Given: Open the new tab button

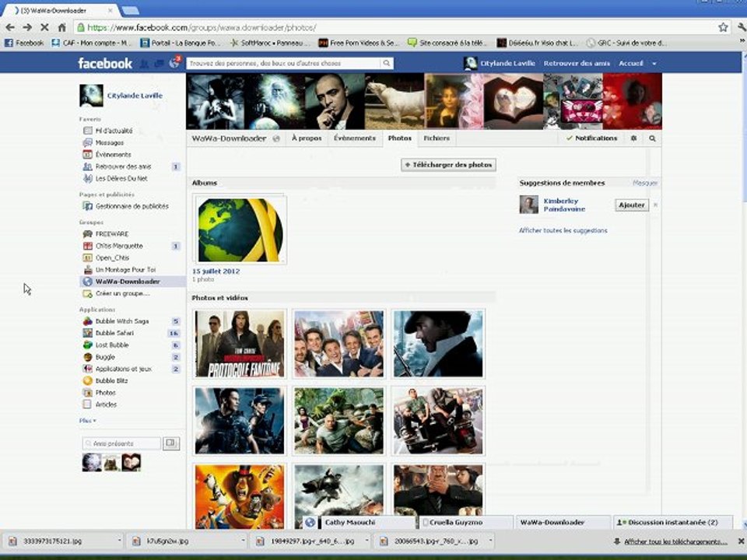Looking at the screenshot, I should (130, 10).
